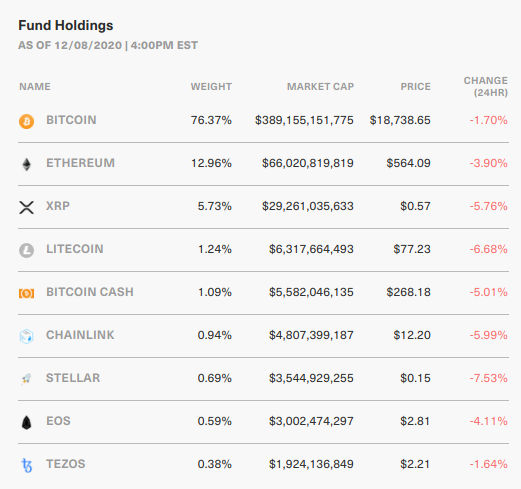Click the $12.20 Chainlink price
The width and height of the screenshot is (521, 489).
click(412, 335)
